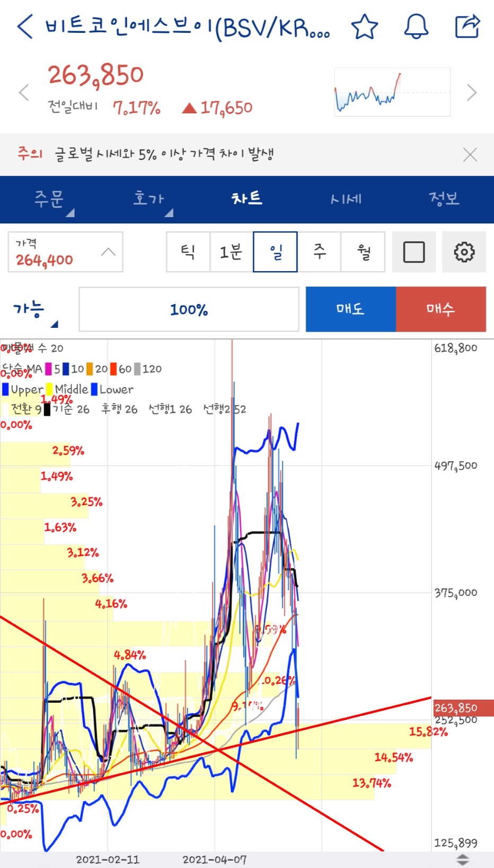Click the 17,650 price change value

tap(226, 108)
